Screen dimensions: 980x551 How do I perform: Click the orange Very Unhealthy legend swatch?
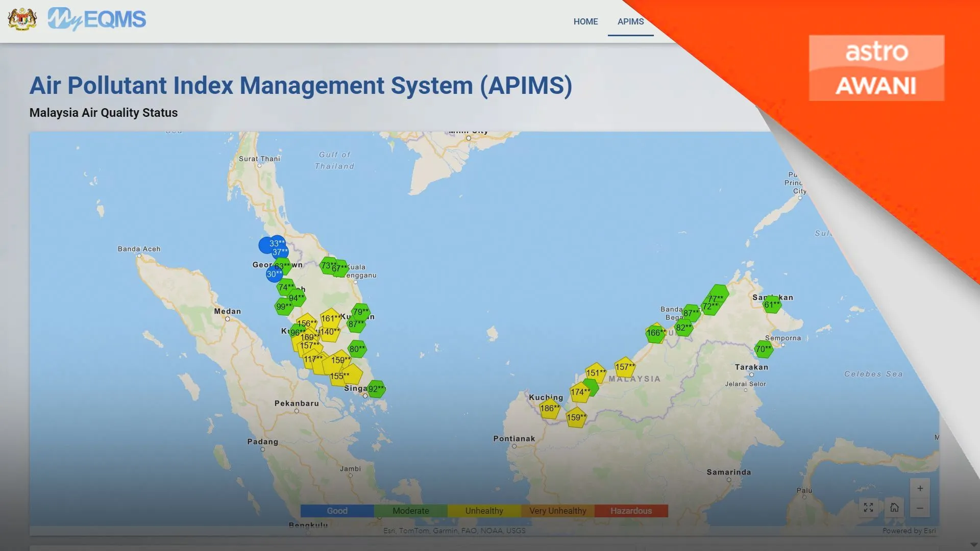(557, 511)
